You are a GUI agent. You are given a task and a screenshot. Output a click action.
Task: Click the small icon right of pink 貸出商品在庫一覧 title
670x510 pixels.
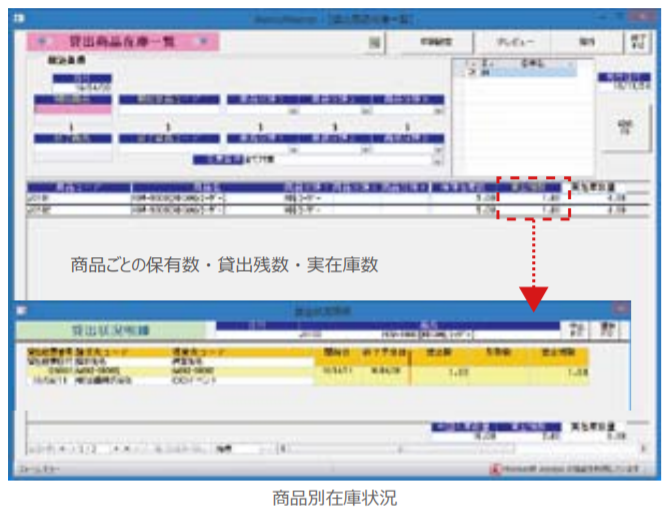(x=375, y=43)
